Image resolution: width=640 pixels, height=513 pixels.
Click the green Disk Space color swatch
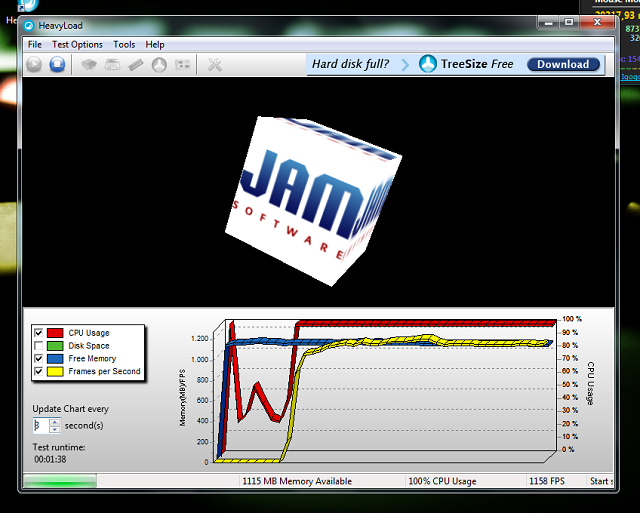pos(55,346)
